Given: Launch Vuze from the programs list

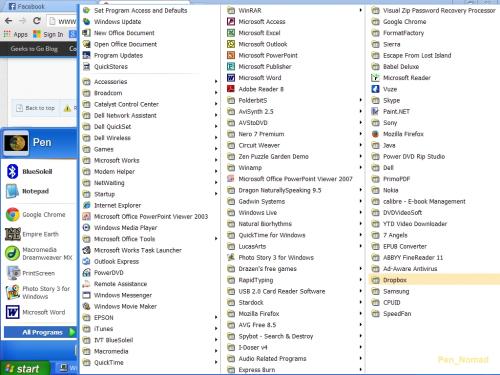Looking at the screenshot, I should click(x=390, y=89).
